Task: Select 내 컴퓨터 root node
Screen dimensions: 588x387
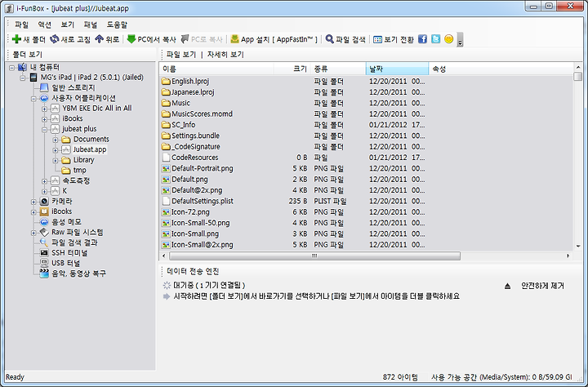Action: [44, 67]
